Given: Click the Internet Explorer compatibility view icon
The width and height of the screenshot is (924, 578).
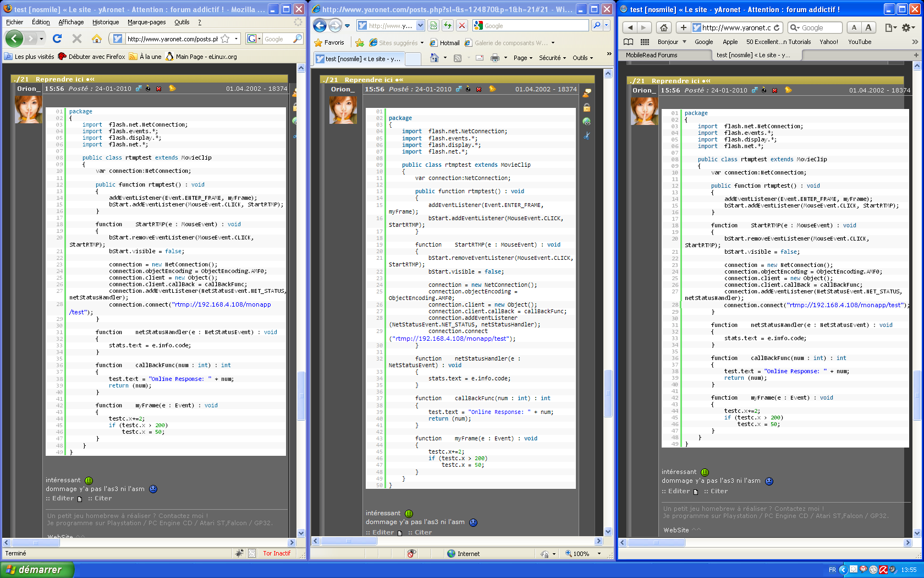Looking at the screenshot, I should click(x=433, y=26).
